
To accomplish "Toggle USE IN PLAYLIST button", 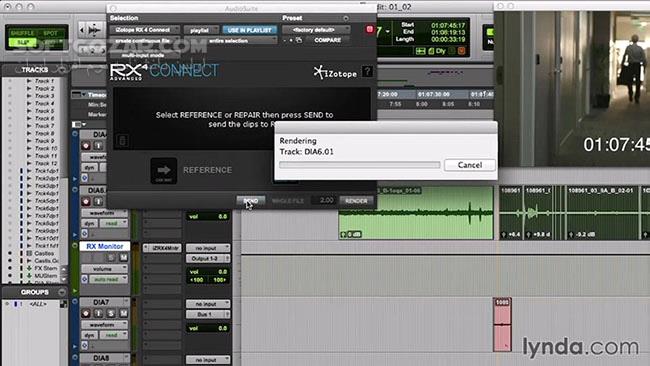I will [x=250, y=30].
